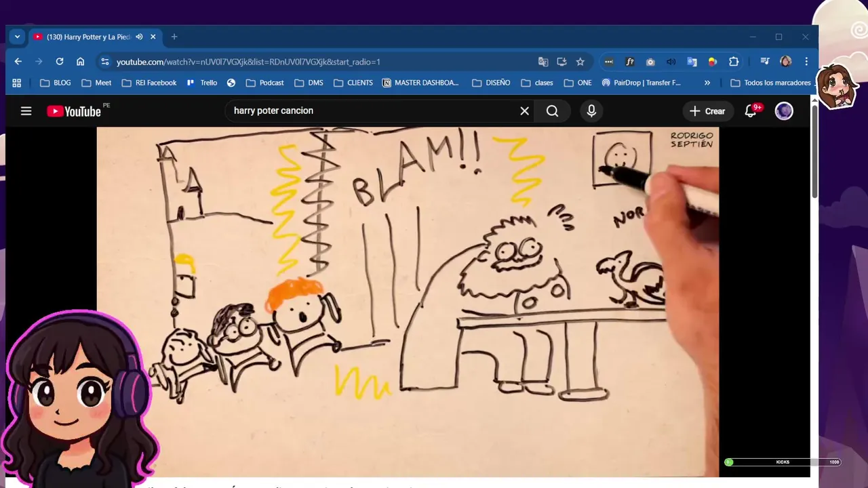
Task: Open Google Translate page icon in address bar
Action: [543, 62]
